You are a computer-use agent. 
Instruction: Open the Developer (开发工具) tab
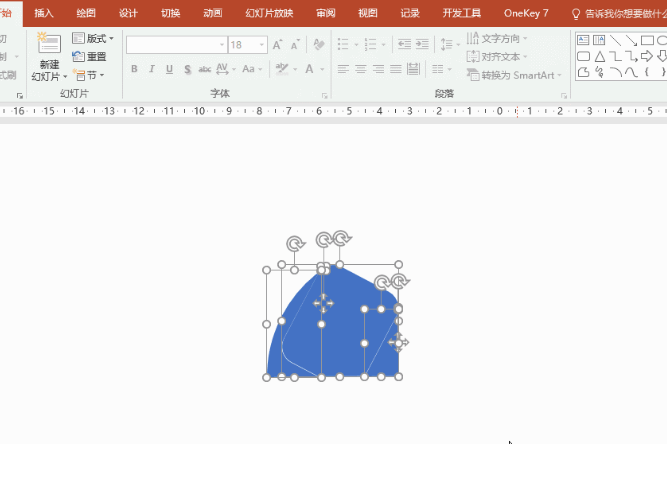coord(462,13)
